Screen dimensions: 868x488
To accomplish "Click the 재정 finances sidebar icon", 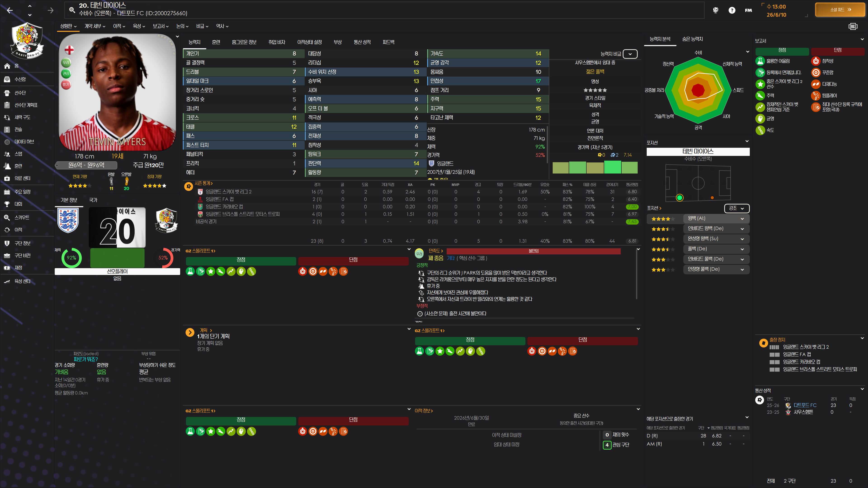I will (x=7, y=268).
